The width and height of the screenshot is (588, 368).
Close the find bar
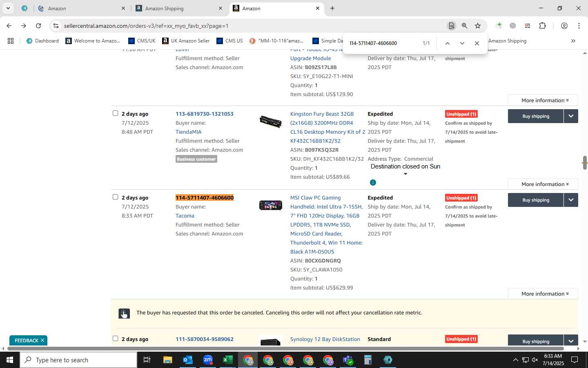[477, 43]
